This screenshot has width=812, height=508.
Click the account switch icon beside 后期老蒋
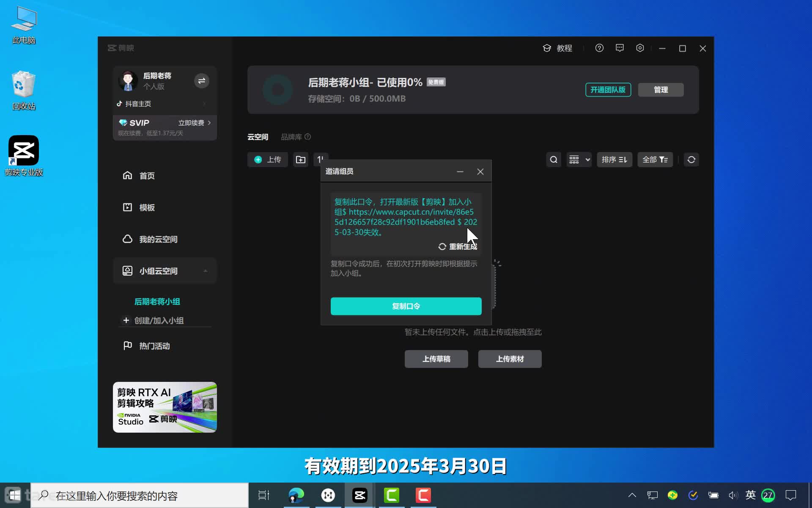[202, 81]
